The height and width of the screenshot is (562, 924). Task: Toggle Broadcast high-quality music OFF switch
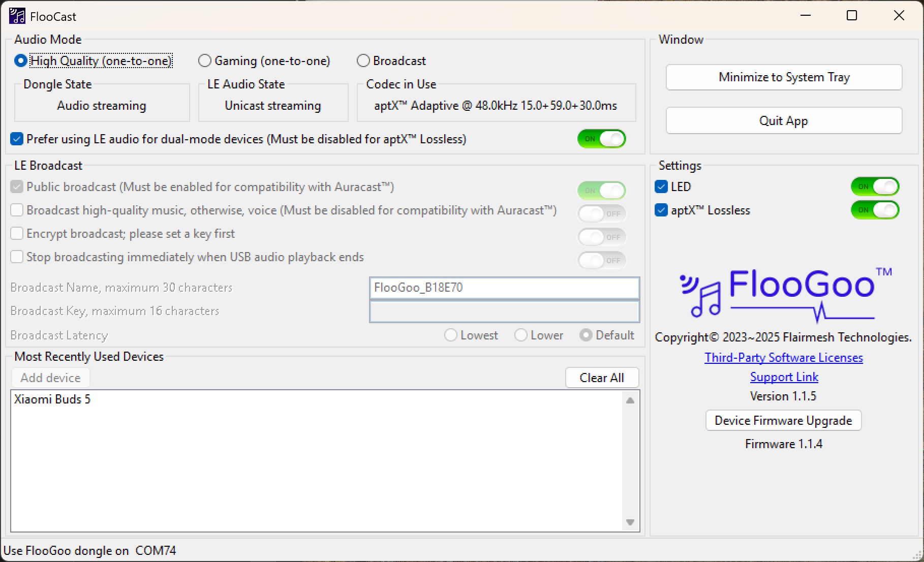[x=602, y=214]
